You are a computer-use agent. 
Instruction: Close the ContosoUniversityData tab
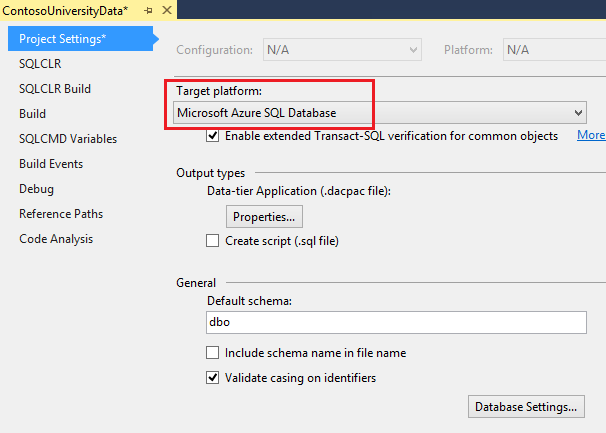166,9
